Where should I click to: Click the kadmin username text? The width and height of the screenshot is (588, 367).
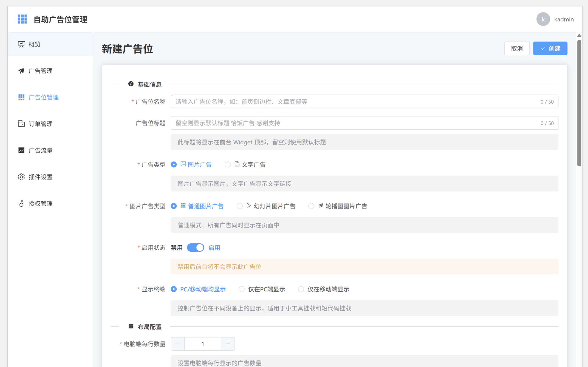tap(564, 19)
